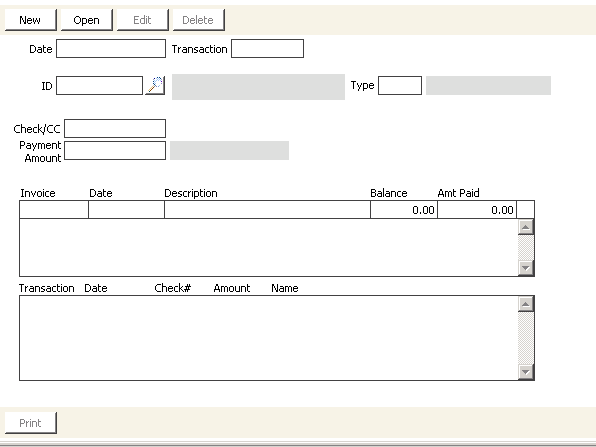The image size is (596, 447).
Task: Click the transaction list scrollbar track
Action: pos(526,338)
